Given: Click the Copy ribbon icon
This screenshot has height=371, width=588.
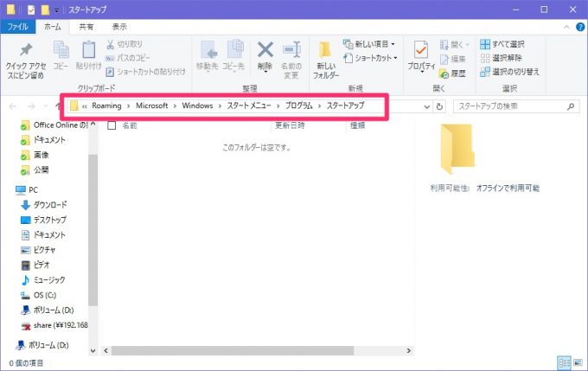Looking at the screenshot, I should (61, 50).
